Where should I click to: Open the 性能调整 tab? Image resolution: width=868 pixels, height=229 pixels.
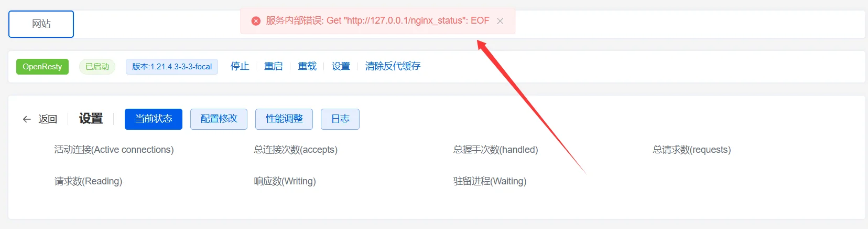pyautogui.click(x=284, y=119)
